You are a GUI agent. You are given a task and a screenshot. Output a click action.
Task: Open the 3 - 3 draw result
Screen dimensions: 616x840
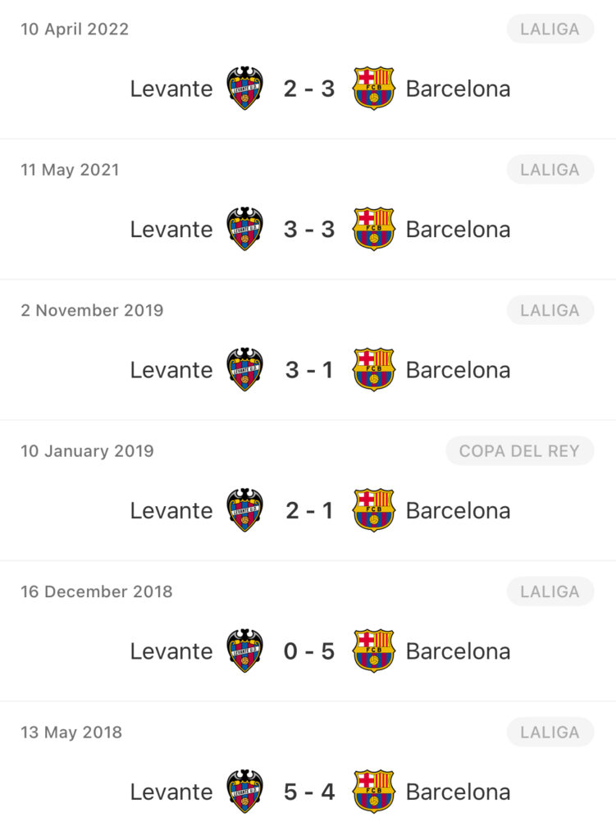point(309,230)
